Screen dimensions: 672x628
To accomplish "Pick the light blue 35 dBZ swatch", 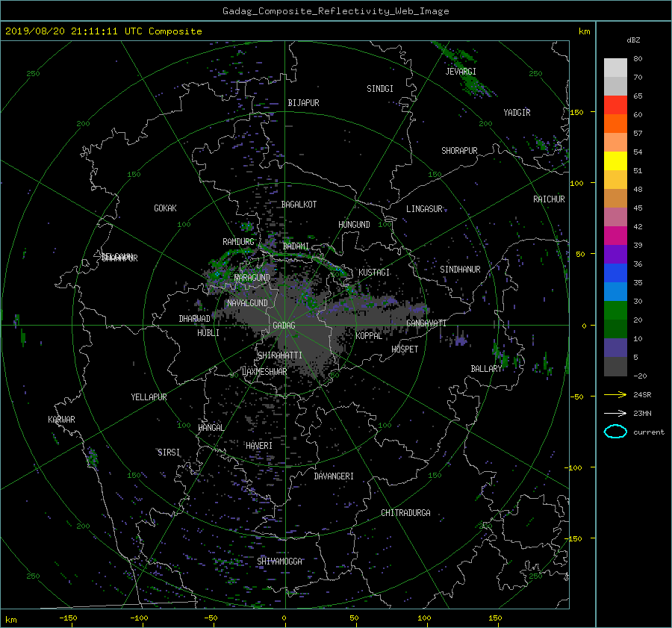I will tap(615, 291).
